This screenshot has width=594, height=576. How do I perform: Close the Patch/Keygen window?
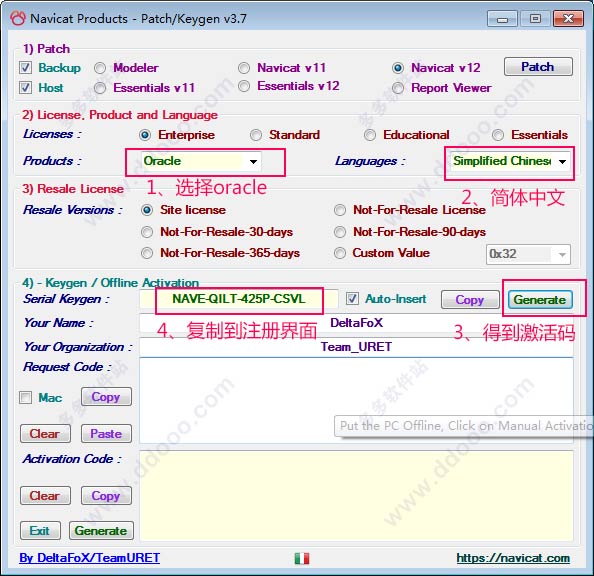coord(568,19)
